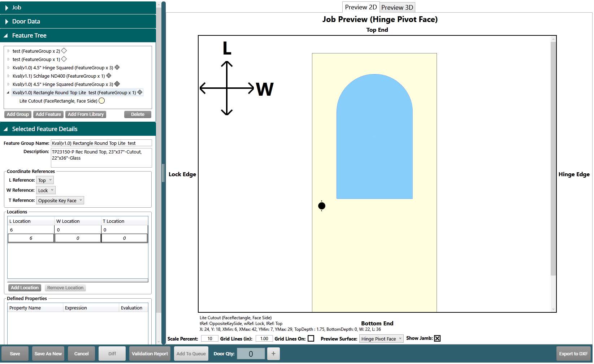594x364 pixels.
Task: Click Export to DXF
Action: click(x=573, y=354)
